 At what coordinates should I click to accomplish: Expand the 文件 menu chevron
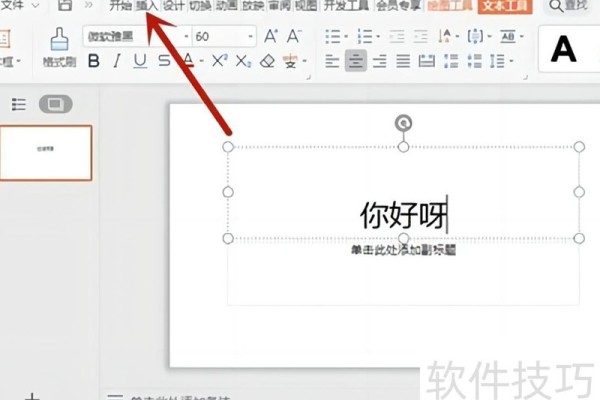(x=35, y=5)
